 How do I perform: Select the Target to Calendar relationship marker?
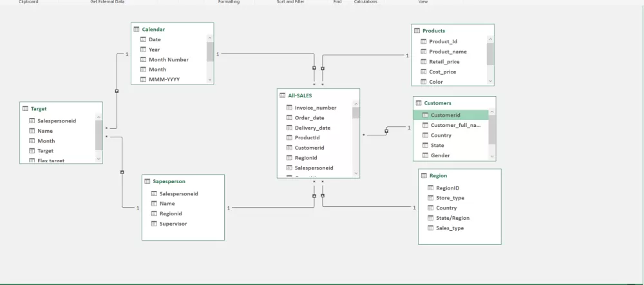point(117,91)
